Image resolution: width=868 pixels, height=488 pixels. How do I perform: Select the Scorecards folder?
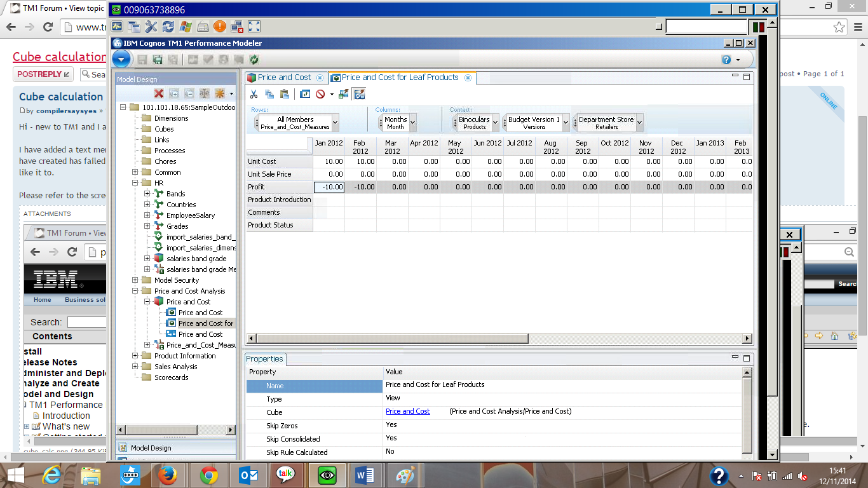(x=172, y=377)
